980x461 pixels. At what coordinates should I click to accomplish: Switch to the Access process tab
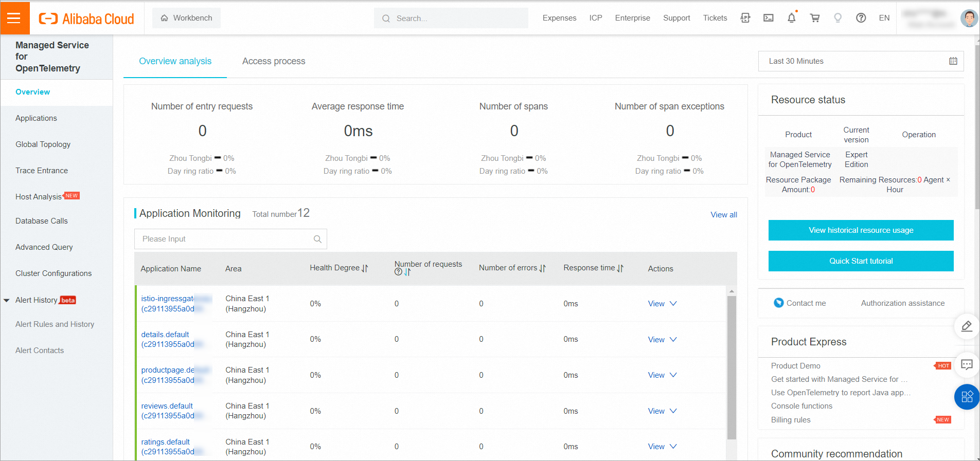pos(274,61)
